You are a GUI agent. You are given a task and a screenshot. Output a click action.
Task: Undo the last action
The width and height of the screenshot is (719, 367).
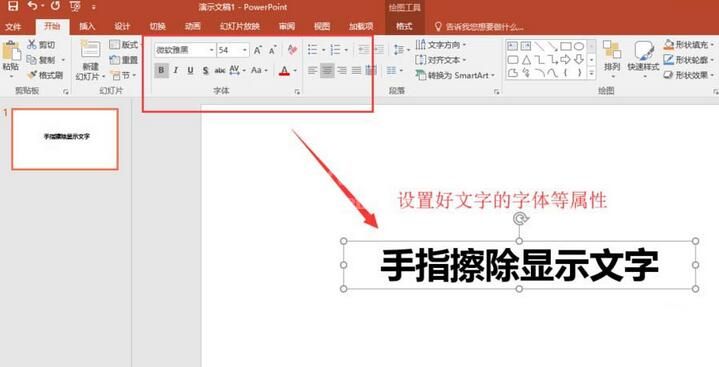point(33,6)
